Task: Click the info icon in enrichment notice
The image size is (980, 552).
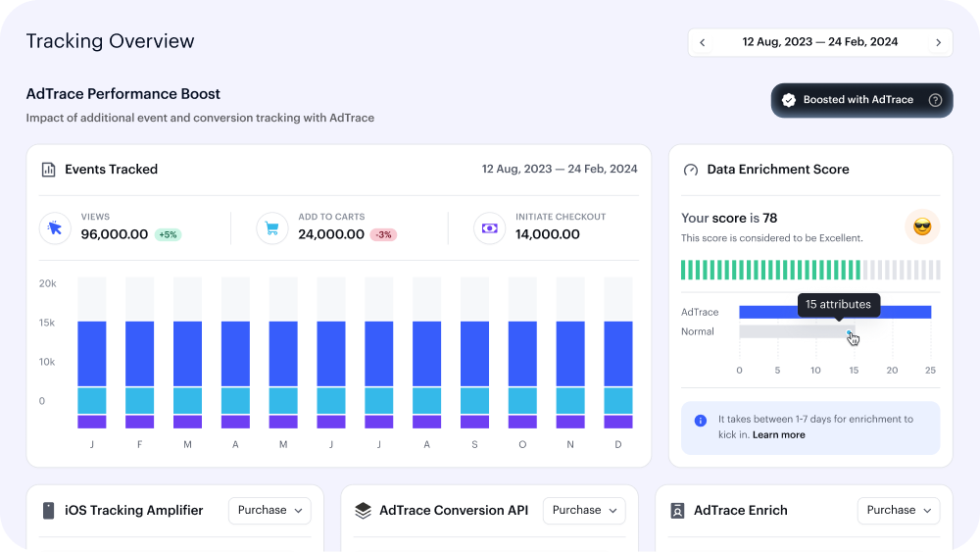Action: pyautogui.click(x=701, y=421)
